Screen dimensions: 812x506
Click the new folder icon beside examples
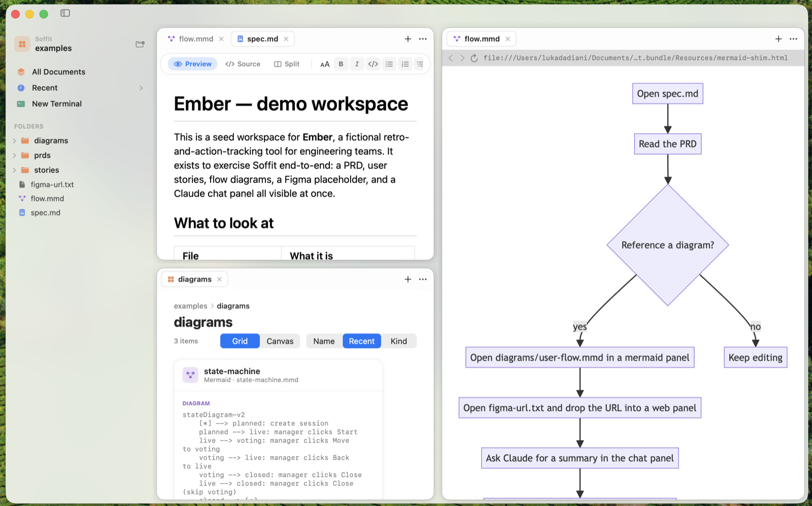(x=140, y=44)
